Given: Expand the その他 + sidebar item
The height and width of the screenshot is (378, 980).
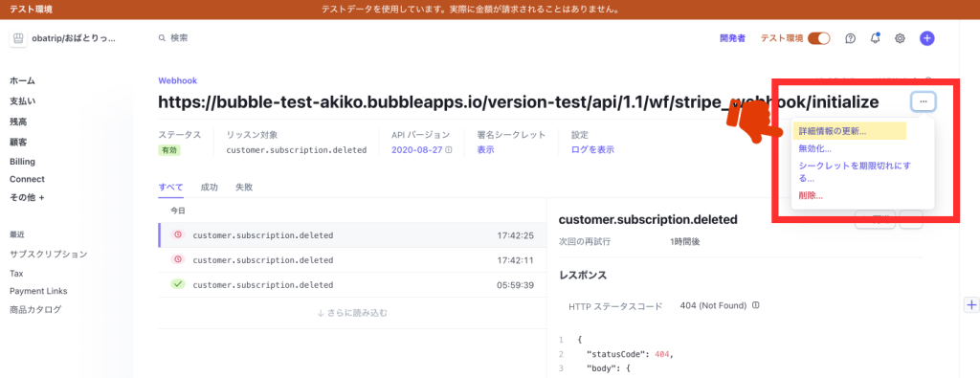Looking at the screenshot, I should click(27, 197).
